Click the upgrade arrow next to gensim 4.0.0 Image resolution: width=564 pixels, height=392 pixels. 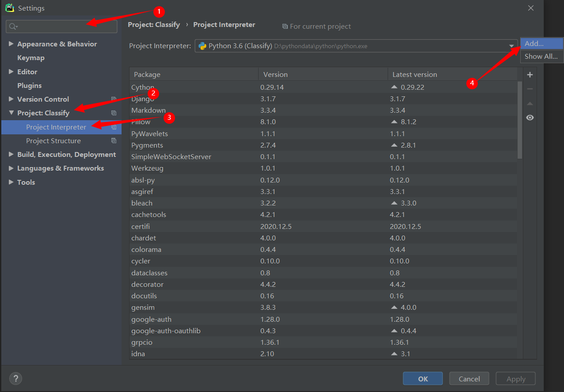[394, 307]
